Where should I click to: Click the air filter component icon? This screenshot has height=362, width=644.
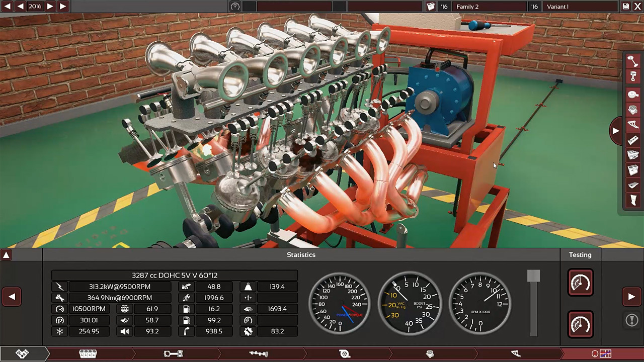tap(632, 95)
